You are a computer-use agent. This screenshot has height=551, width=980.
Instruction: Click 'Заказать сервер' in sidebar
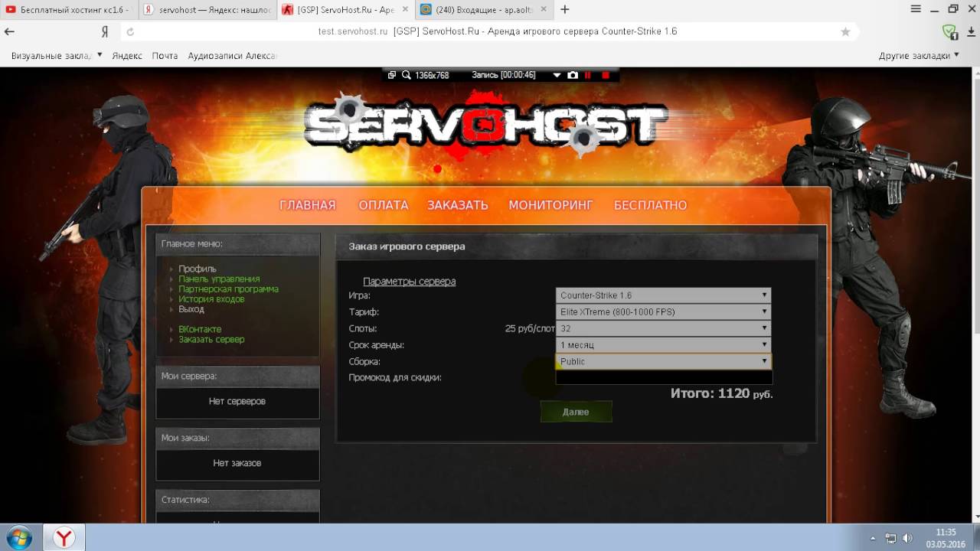coord(211,339)
